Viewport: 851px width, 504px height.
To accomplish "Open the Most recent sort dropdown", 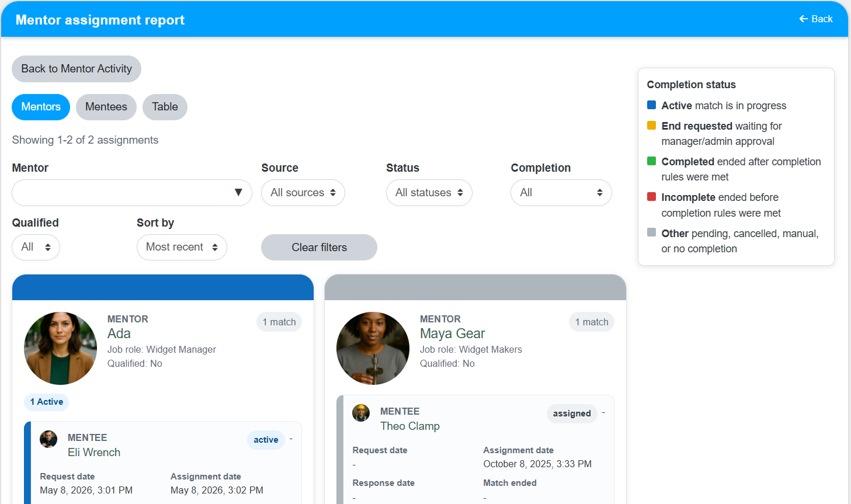I will pyautogui.click(x=182, y=247).
